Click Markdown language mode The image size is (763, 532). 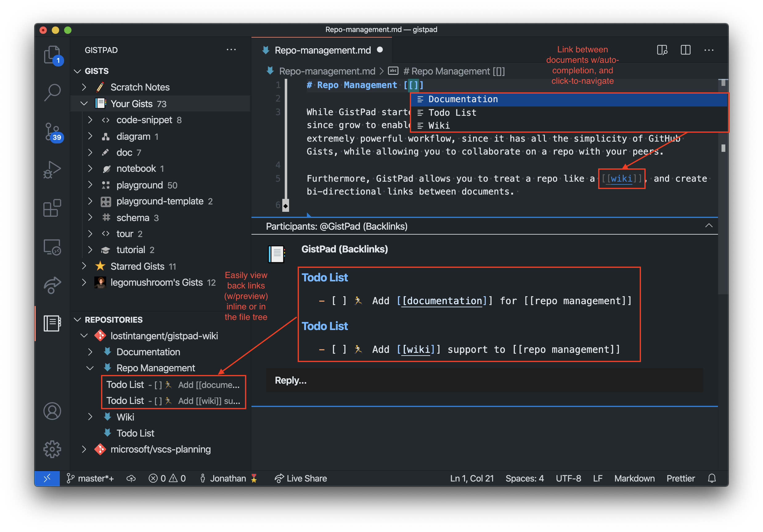tap(634, 478)
